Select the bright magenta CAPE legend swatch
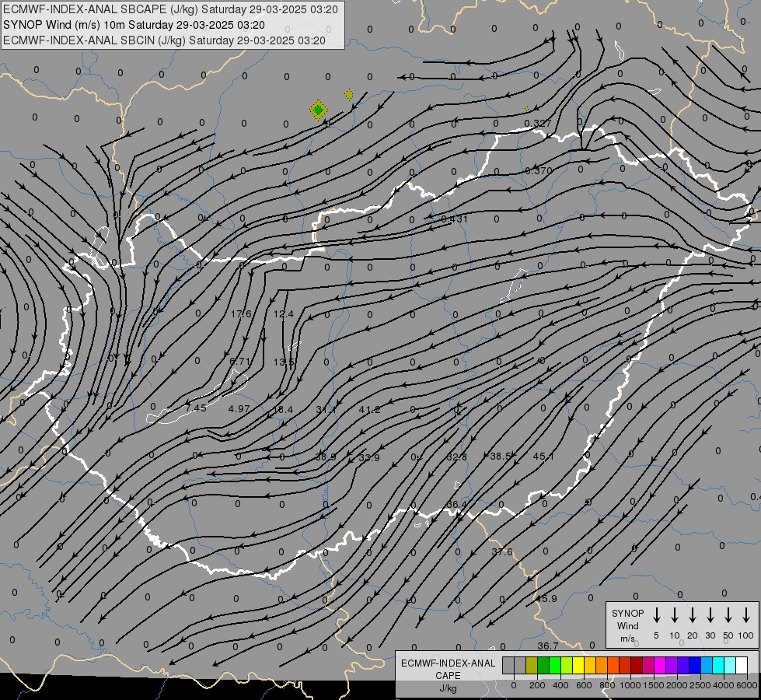Screen dimensions: 761x700 [x=660, y=665]
